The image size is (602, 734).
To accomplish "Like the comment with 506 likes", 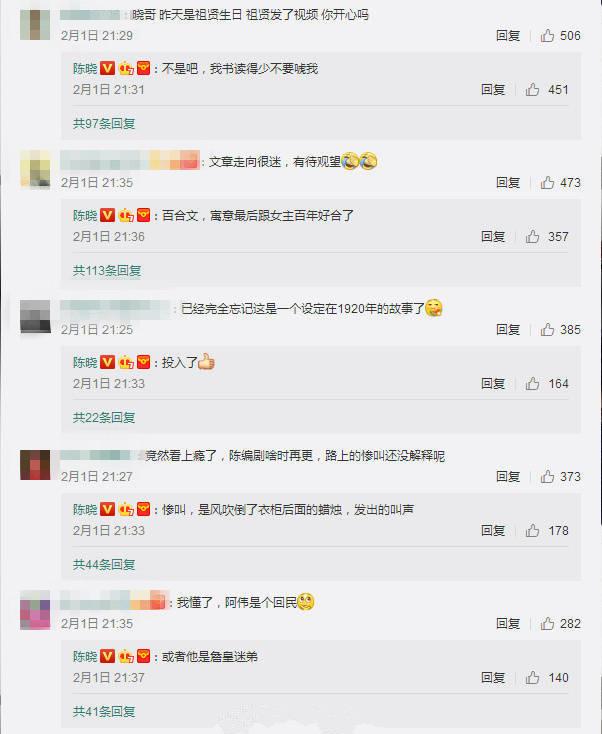I will click(547, 36).
